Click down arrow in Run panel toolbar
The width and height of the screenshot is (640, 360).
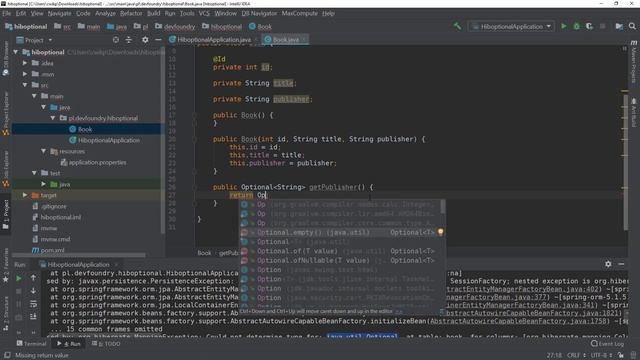pyautogui.click(x=33, y=291)
